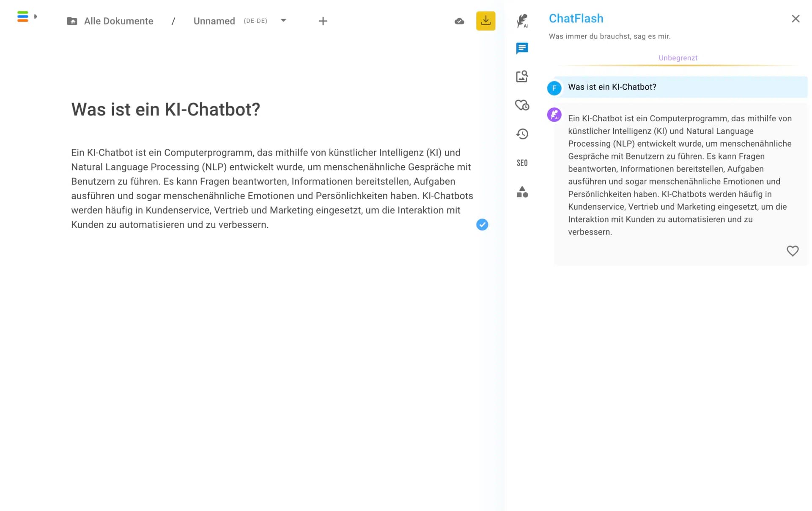Toggle the hamburger menu at top left
This screenshot has height=511, width=812.
pos(22,17)
